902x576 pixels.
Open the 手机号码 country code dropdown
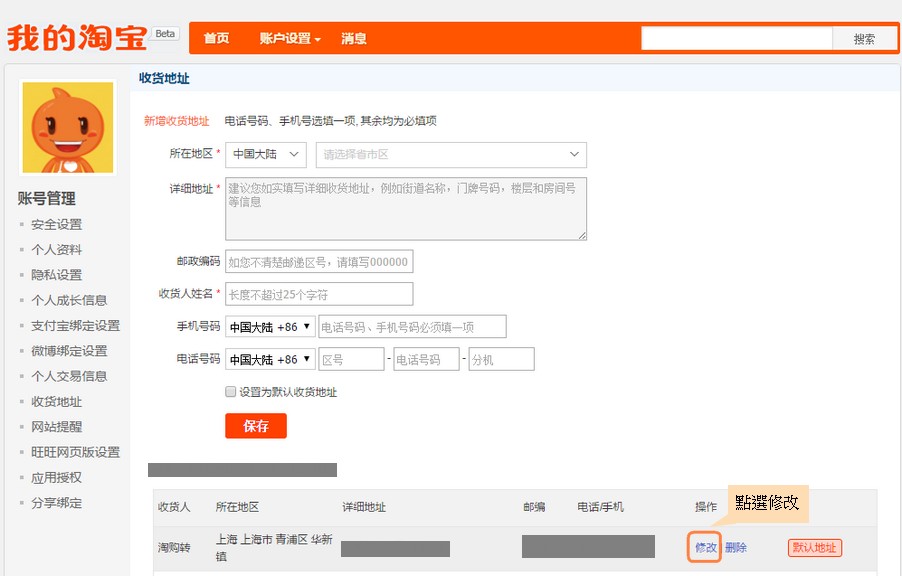coord(270,327)
